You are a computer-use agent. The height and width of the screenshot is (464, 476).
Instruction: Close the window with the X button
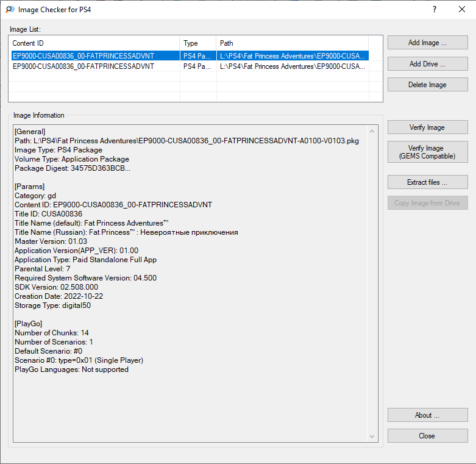(462, 9)
